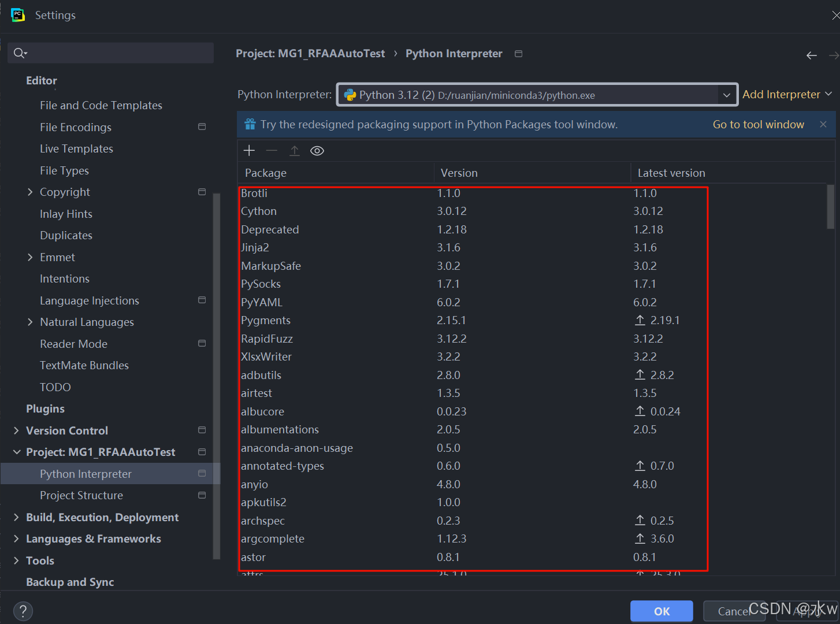Image resolution: width=840 pixels, height=624 pixels.
Task: Click project-level icon next to Copyright
Action: point(202,192)
